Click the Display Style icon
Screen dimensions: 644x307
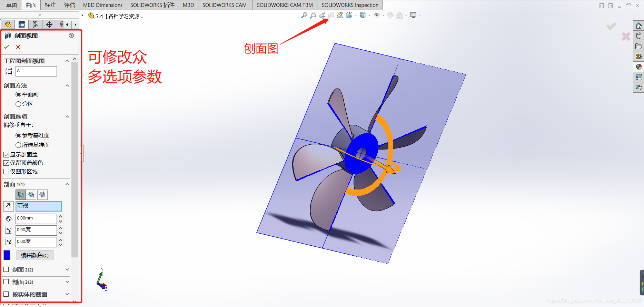click(363, 15)
